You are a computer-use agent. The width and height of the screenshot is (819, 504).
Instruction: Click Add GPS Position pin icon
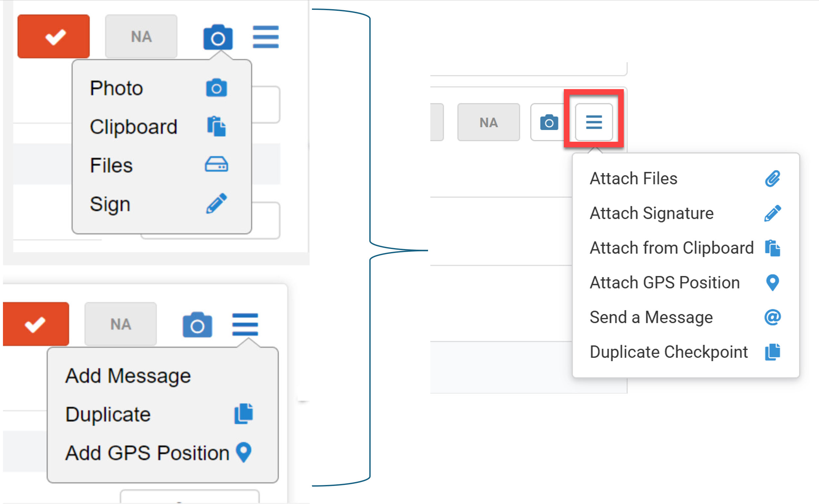(x=243, y=452)
